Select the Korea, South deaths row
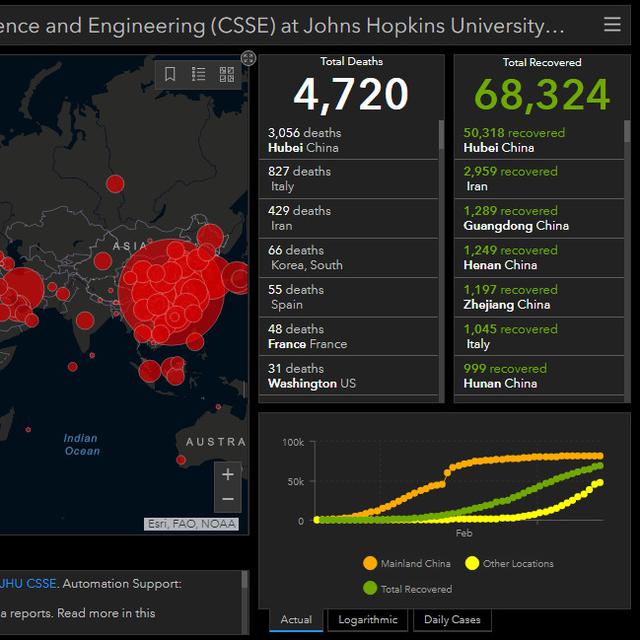 [349, 258]
